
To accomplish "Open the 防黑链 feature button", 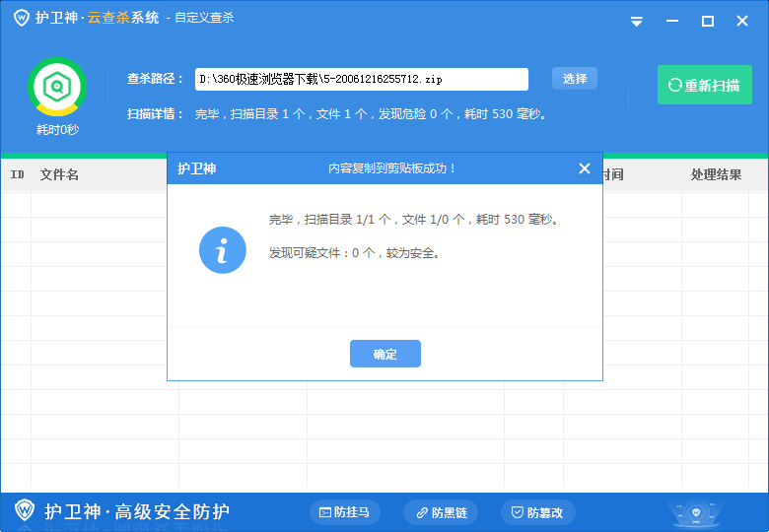I will (441, 512).
